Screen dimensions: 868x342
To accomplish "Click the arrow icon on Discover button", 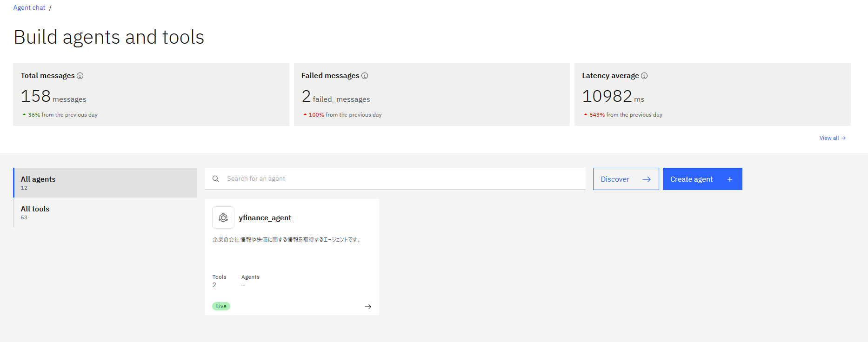I will click(646, 179).
